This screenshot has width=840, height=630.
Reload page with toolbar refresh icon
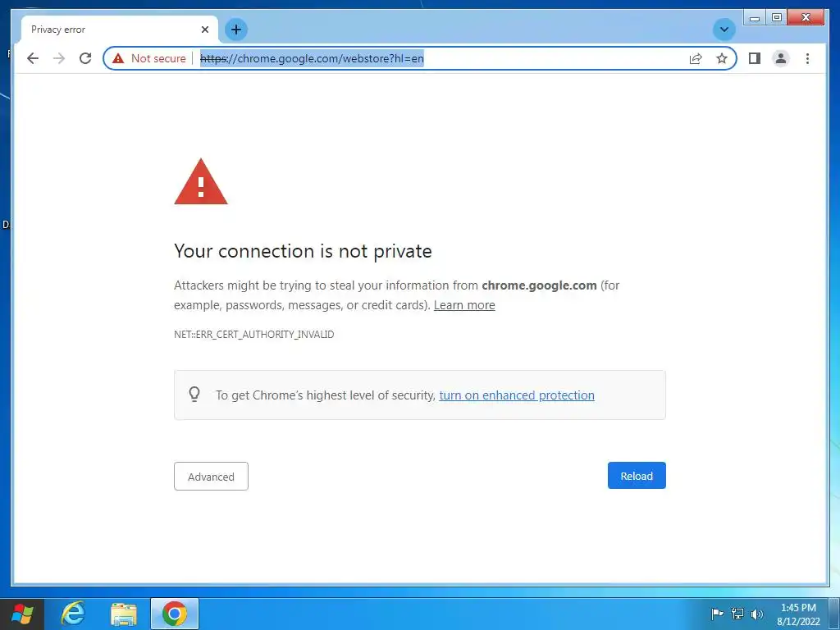point(85,58)
